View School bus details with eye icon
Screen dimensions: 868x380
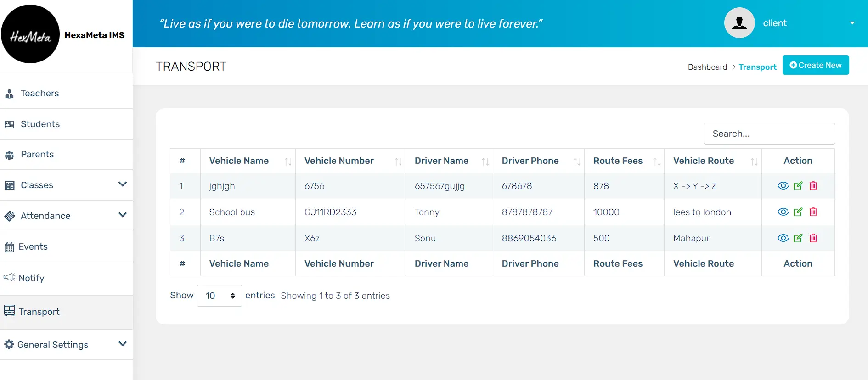[783, 212]
